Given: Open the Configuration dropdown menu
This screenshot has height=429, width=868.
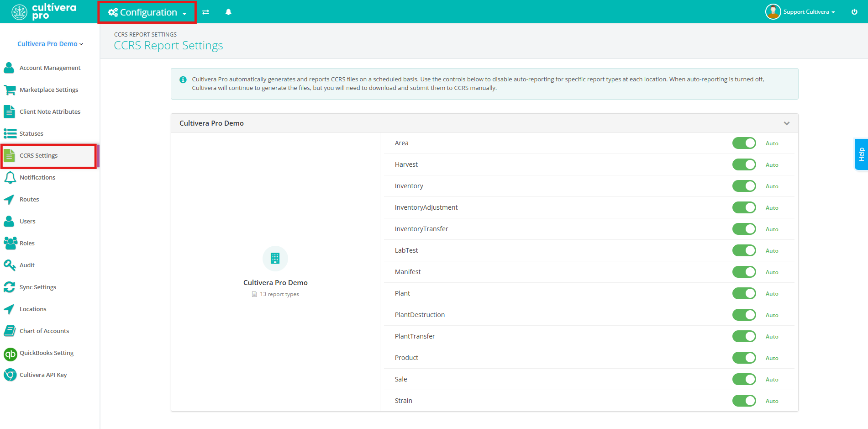Looking at the screenshot, I should tap(147, 12).
